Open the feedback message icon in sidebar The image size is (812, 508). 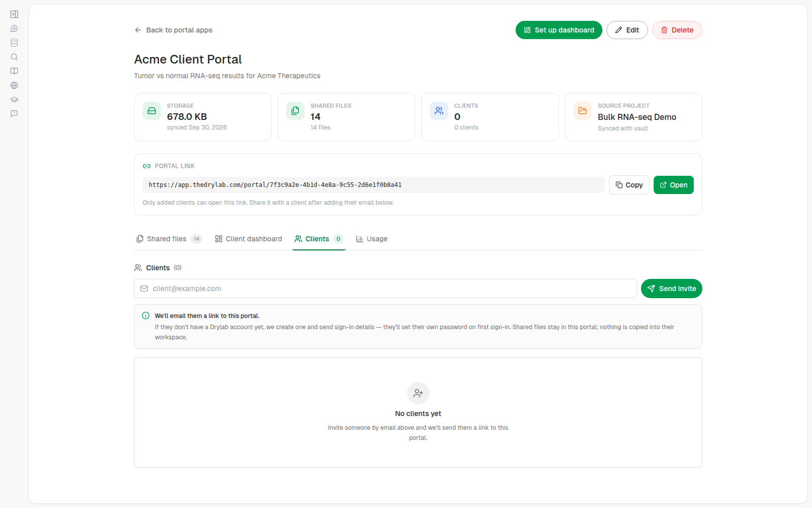[14, 114]
